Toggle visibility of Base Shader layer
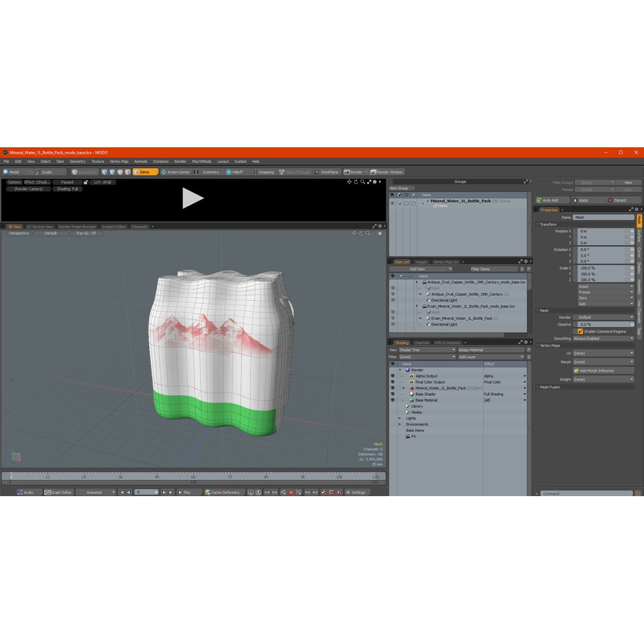Viewport: 644px width, 644px height. (392, 394)
